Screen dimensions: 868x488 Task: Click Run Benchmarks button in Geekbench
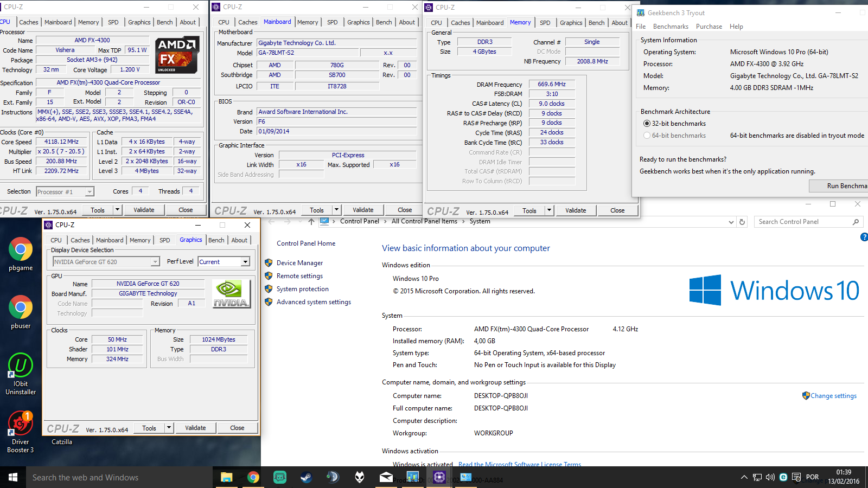(839, 186)
